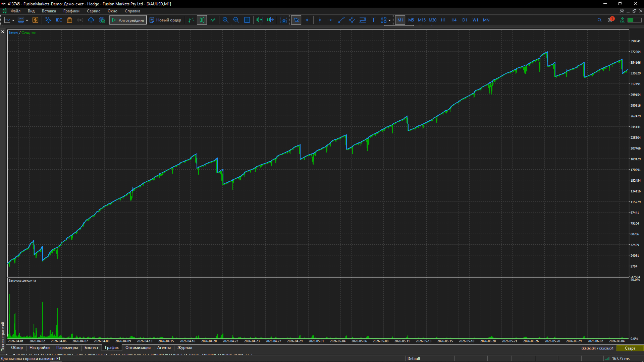Click the yellow Старт button
This screenshot has height=362, width=644.
(630, 348)
